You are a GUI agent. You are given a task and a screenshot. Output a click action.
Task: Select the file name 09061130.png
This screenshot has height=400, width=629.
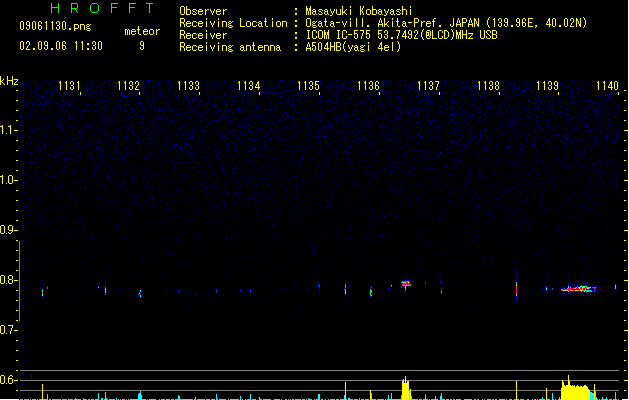(x=55, y=26)
